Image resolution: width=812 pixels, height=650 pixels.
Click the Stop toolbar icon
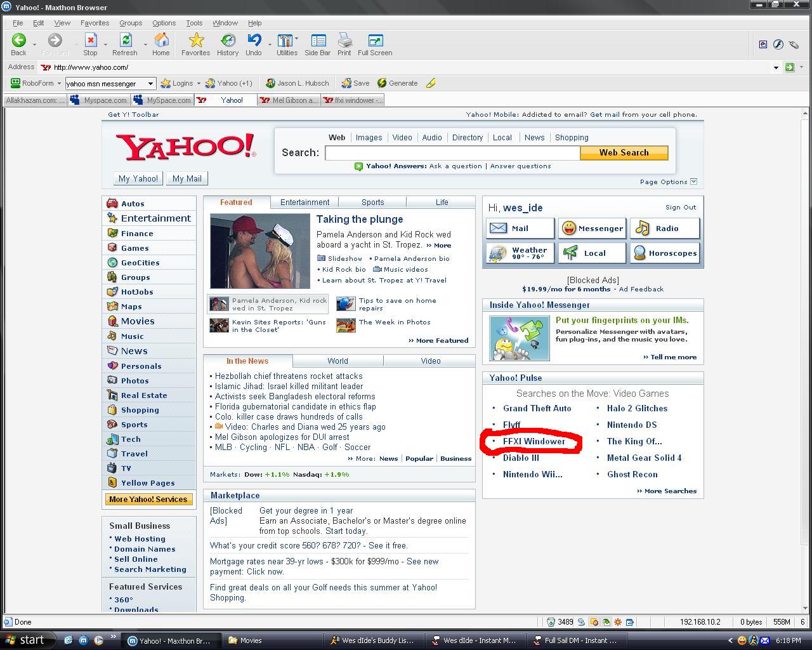90,41
